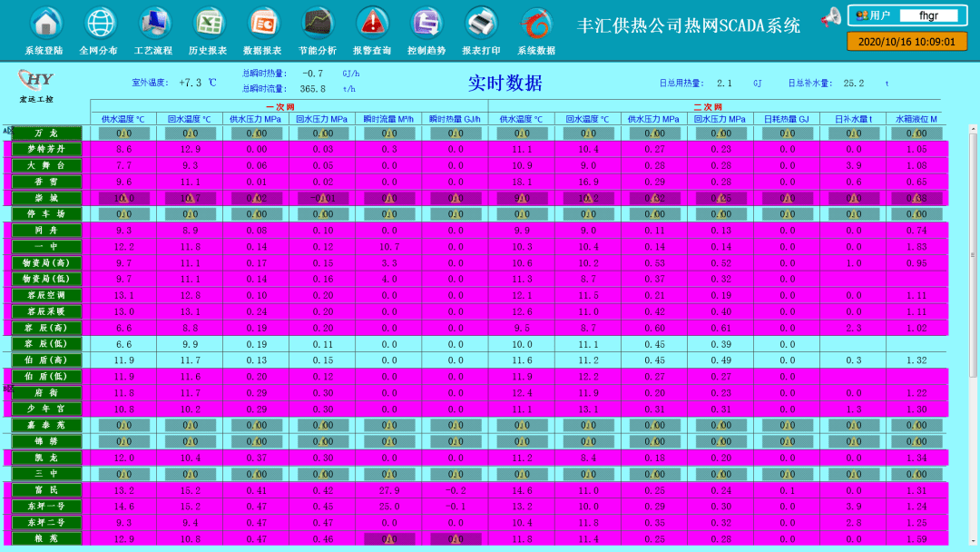This screenshot has width=980, height=552.
Task: Select the 三中 station button
Action: pyautogui.click(x=47, y=474)
